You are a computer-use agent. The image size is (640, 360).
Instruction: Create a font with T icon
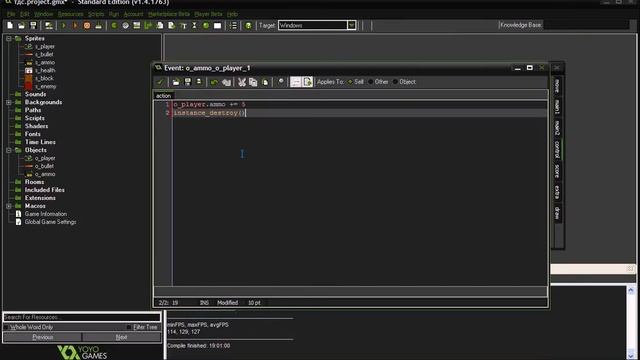click(183, 25)
